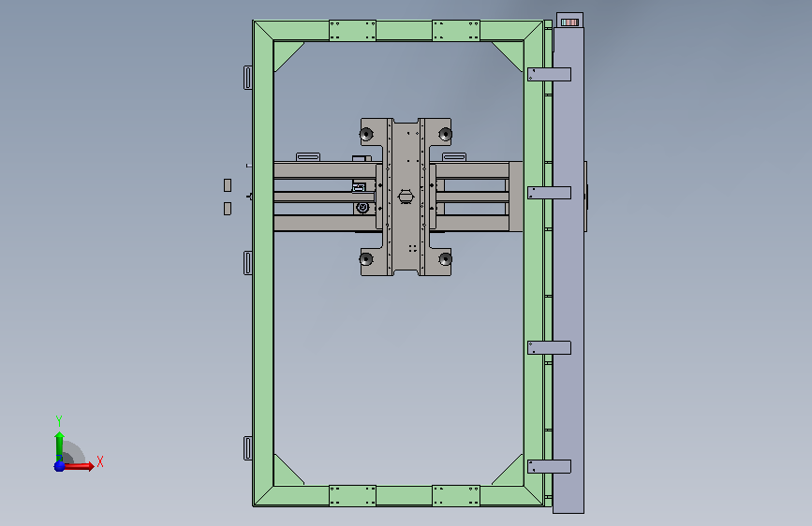This screenshot has width=812, height=526.
Task: Select the red-striped component atop the column
Action: 569,22
